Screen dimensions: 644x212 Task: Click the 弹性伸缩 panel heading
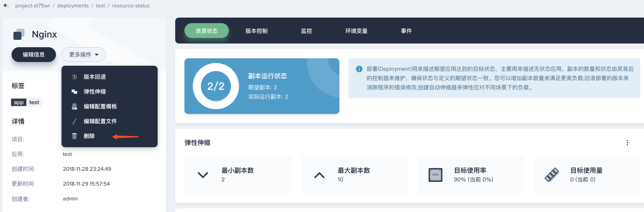(x=197, y=143)
